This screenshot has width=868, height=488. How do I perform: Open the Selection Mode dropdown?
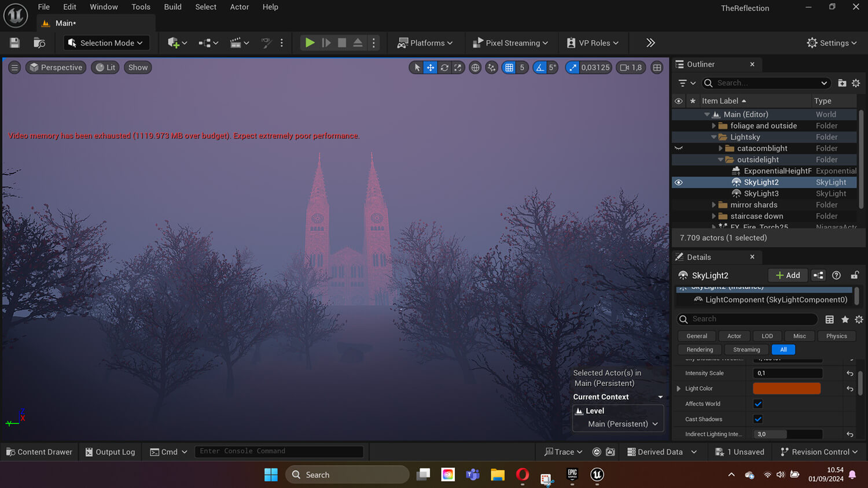pos(106,43)
